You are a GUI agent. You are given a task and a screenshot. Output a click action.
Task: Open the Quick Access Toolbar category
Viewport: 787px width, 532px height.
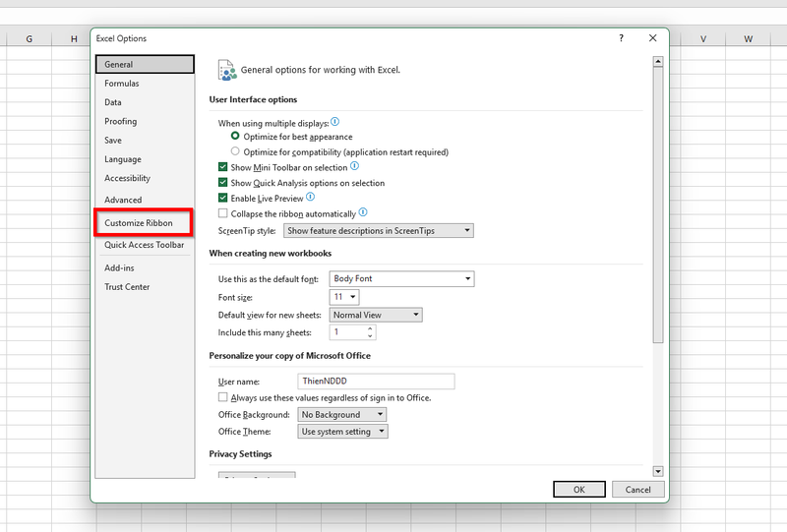tap(145, 245)
